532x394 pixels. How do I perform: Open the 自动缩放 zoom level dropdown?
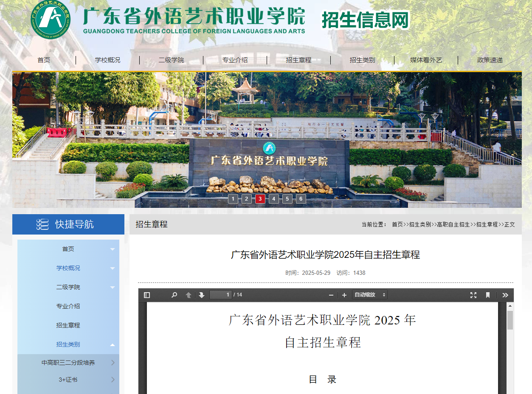(369, 294)
